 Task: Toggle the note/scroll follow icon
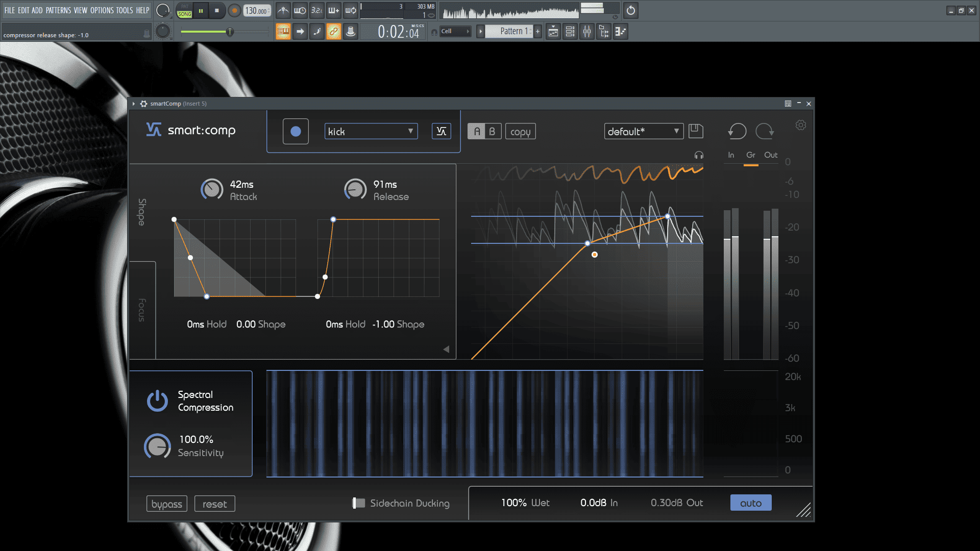(317, 32)
